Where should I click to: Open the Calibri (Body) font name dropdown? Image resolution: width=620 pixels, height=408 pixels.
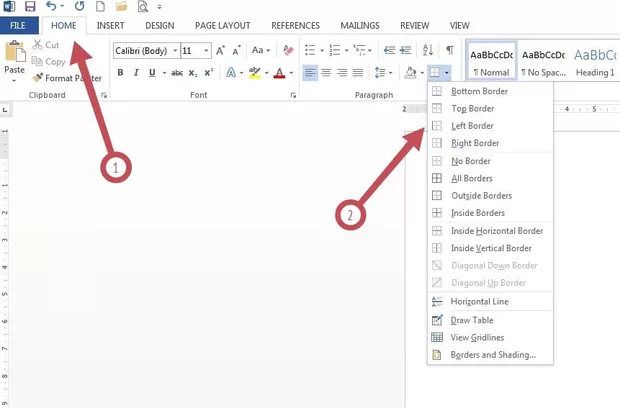click(x=175, y=51)
